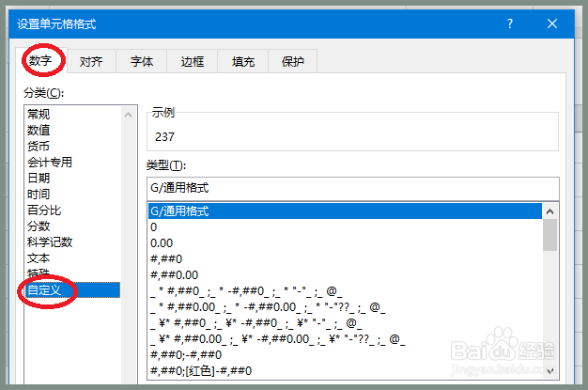Open the 边框 tab
The image size is (588, 390).
point(193,61)
